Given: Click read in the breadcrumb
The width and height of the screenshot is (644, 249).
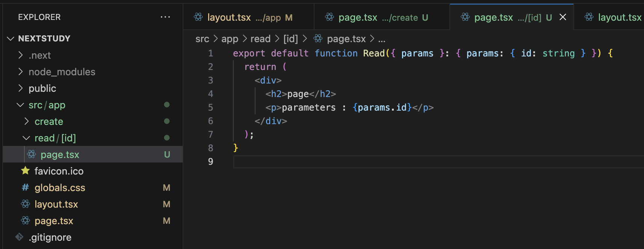Looking at the screenshot, I should [x=260, y=39].
